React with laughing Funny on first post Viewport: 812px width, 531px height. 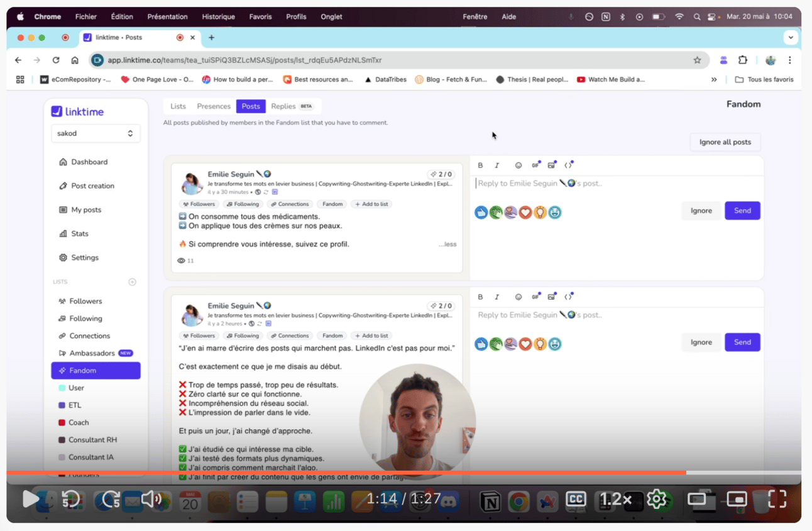554,212
